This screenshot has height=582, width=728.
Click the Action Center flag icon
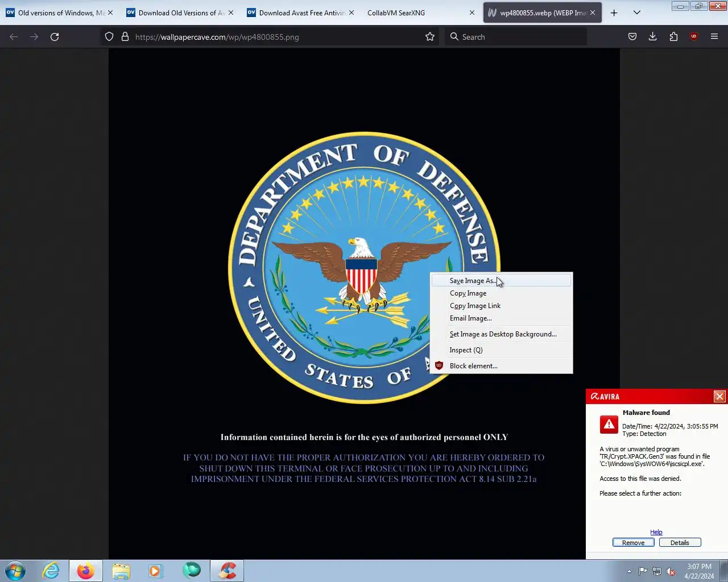pos(643,571)
